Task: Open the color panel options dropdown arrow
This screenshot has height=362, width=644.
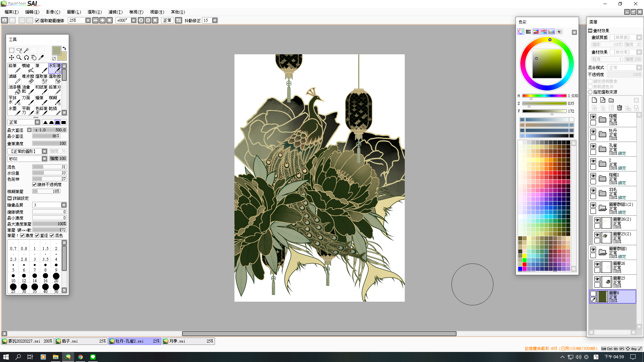Action: click(574, 33)
